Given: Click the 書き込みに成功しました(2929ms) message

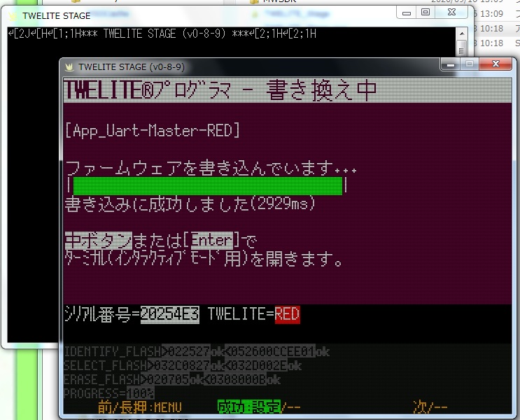Looking at the screenshot, I should coord(190,204).
